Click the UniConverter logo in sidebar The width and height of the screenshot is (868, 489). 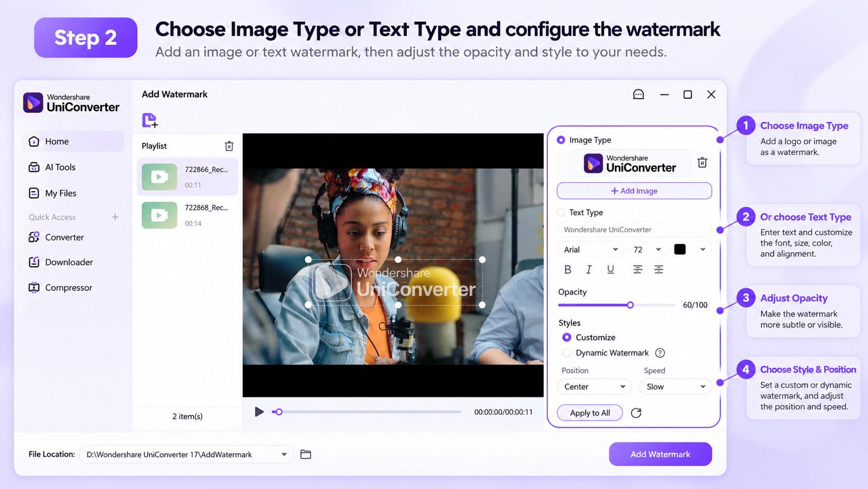71,103
